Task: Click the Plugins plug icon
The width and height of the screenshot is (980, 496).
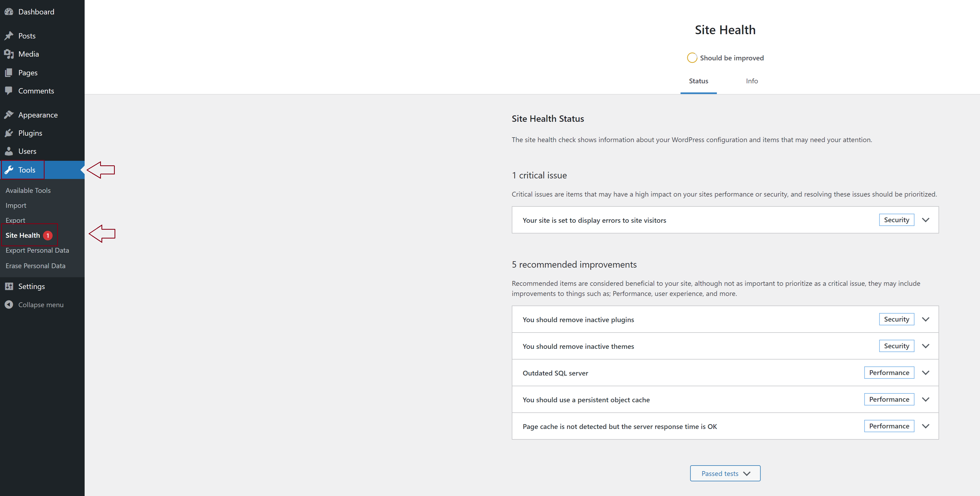Action: tap(9, 133)
